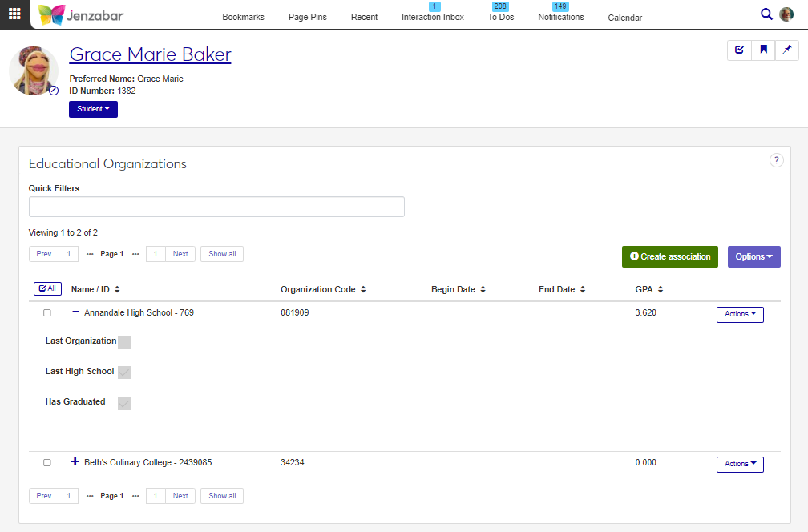Bookmark this page with the bookmark icon

click(763, 50)
